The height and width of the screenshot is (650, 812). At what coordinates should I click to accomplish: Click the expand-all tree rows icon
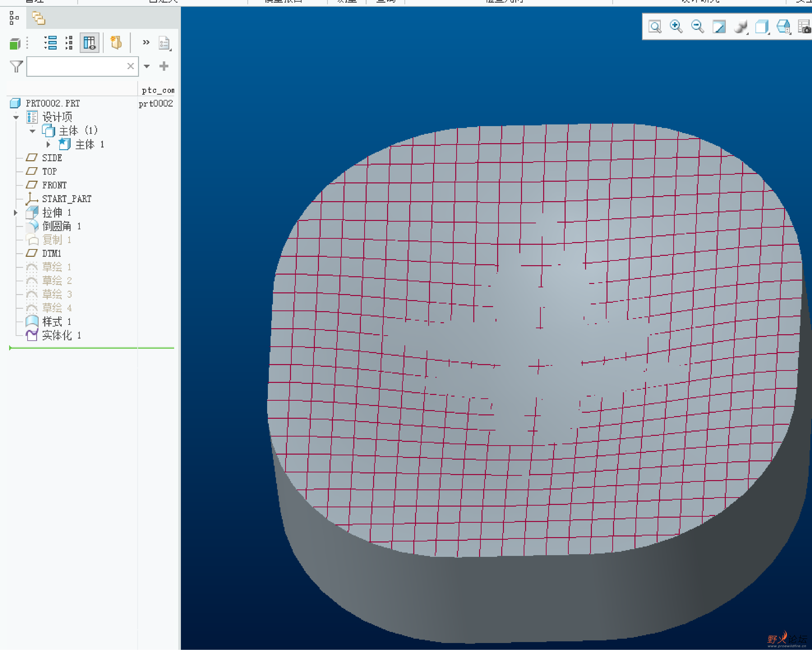[x=51, y=43]
